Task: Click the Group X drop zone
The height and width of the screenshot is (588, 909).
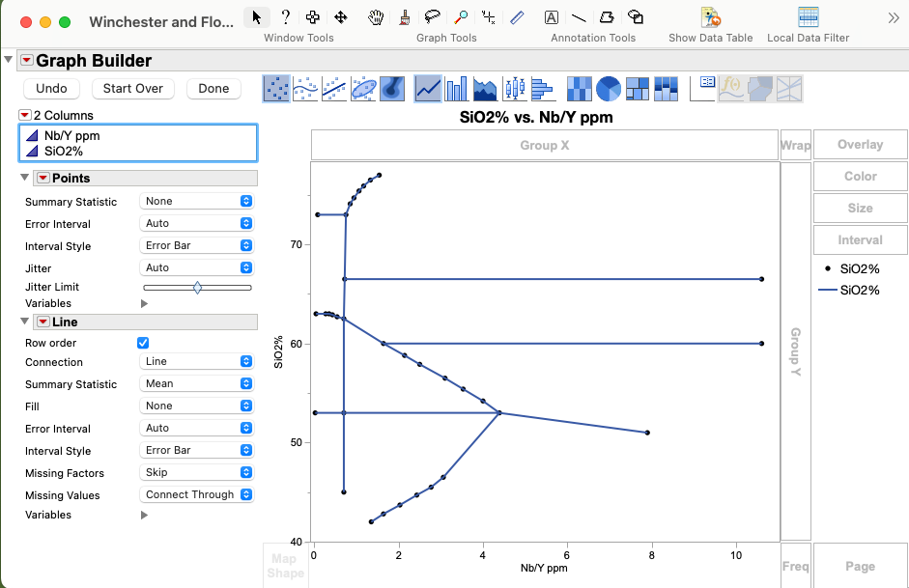Action: [545, 146]
